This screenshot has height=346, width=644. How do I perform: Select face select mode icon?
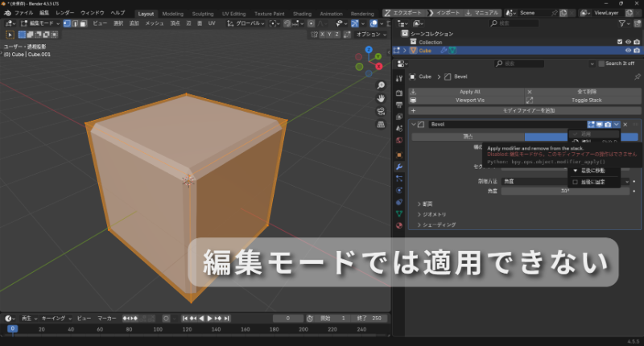click(83, 23)
